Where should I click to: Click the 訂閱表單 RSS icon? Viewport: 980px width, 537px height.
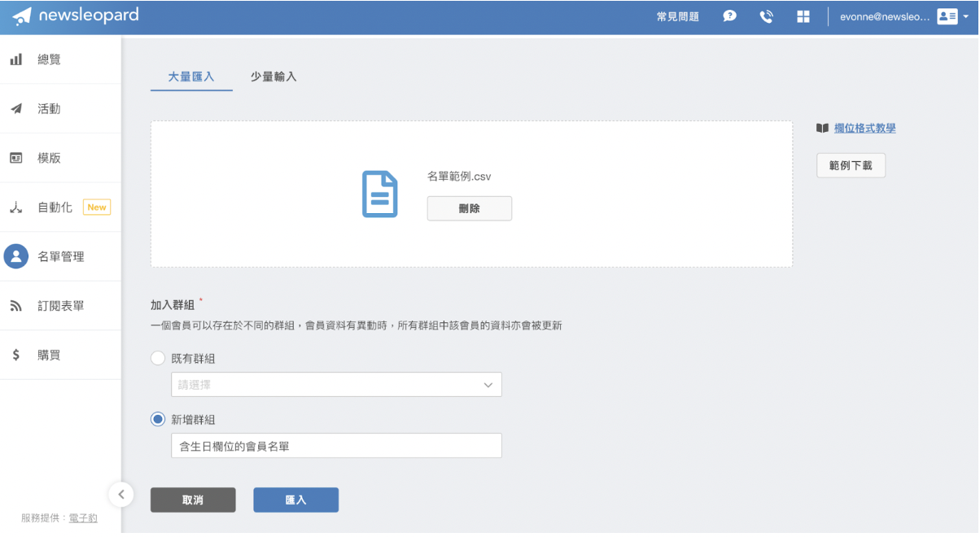tap(16, 306)
